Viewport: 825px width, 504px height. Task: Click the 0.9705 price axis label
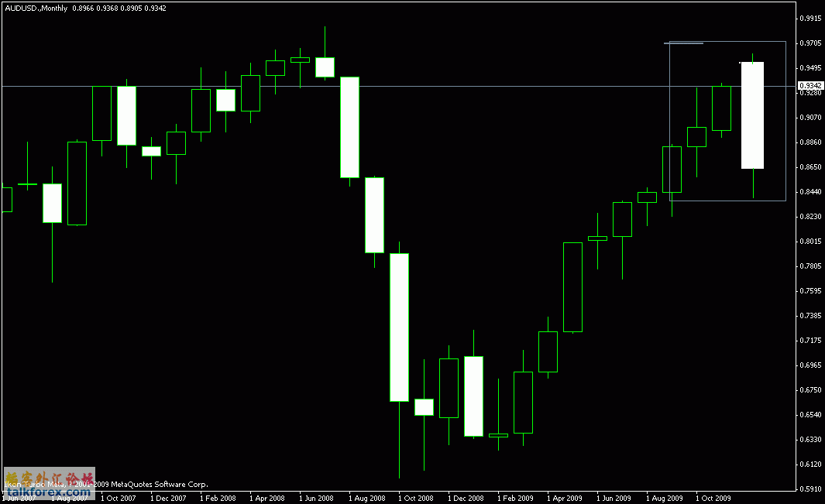pyautogui.click(x=810, y=43)
